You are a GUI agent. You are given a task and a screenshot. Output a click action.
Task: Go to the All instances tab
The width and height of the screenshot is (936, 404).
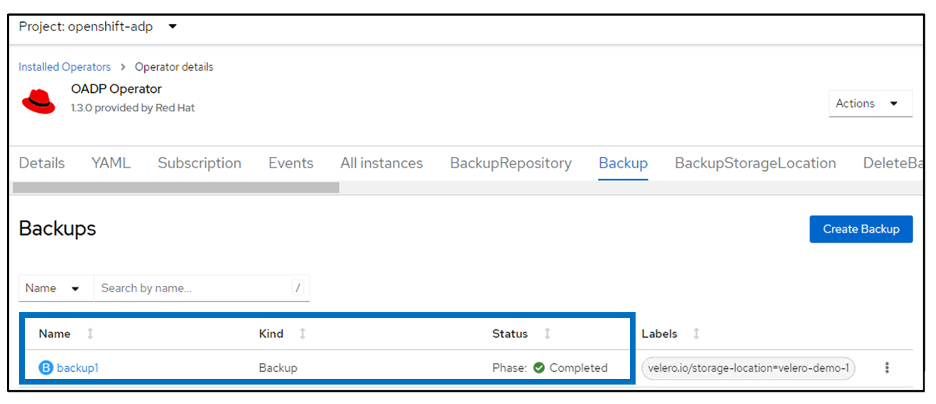pos(381,163)
